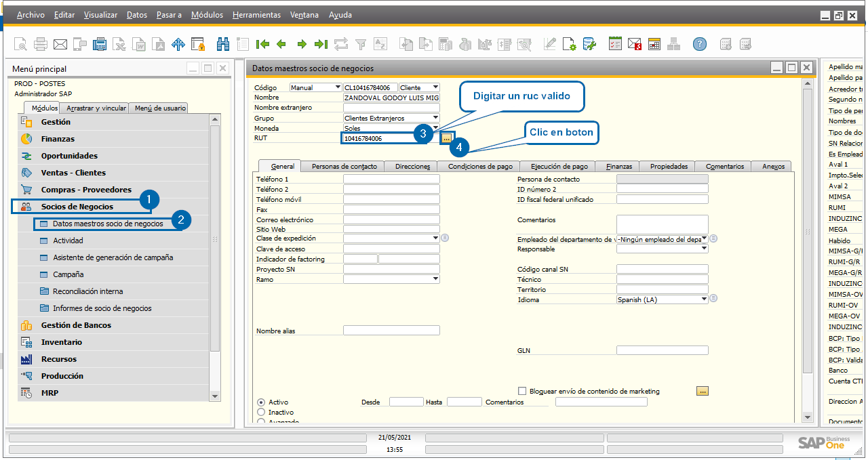Select the Inactivo radio button

[261, 412]
